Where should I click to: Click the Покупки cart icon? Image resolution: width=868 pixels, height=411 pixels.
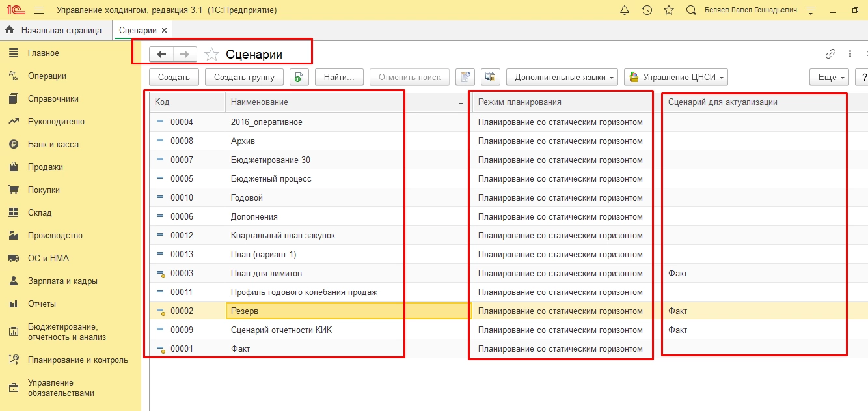click(13, 190)
